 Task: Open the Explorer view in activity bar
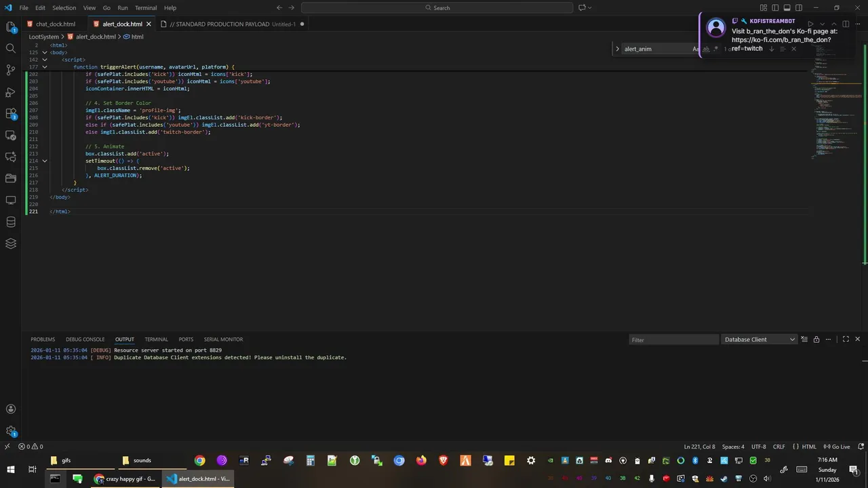11,27
